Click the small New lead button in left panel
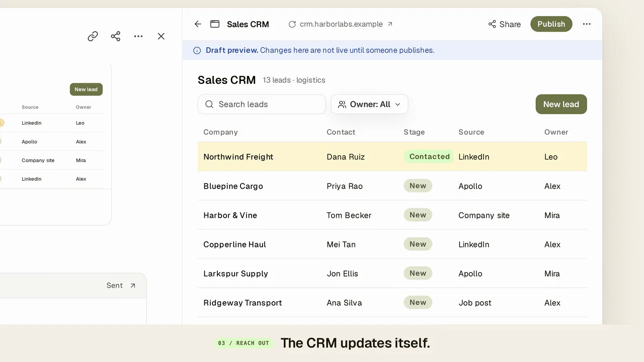 tap(86, 89)
